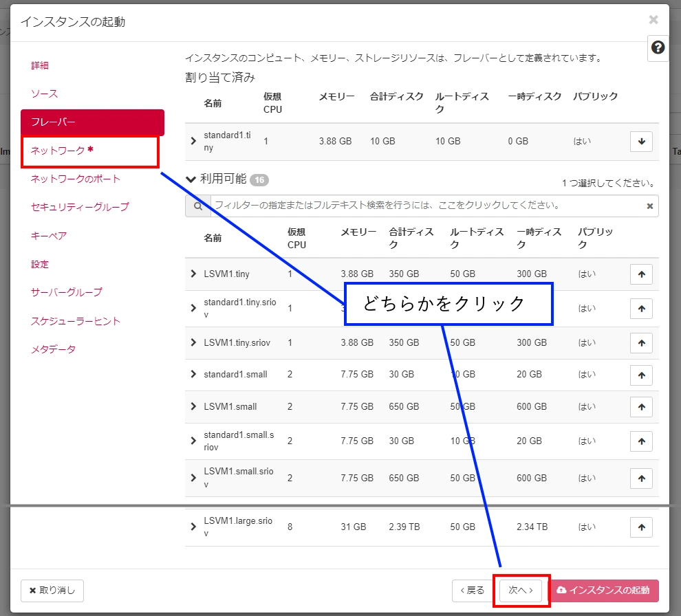Open the キーペア step
Image resolution: width=681 pixels, height=616 pixels.
tap(49, 236)
